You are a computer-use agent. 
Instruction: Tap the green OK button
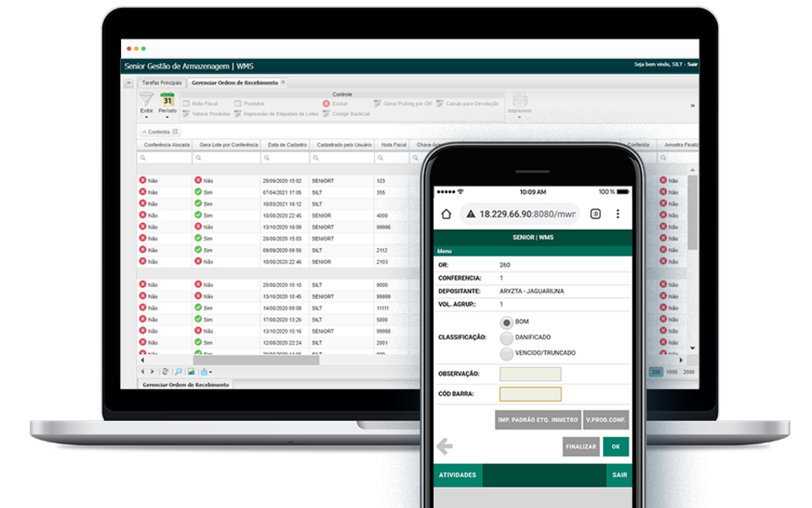click(616, 446)
